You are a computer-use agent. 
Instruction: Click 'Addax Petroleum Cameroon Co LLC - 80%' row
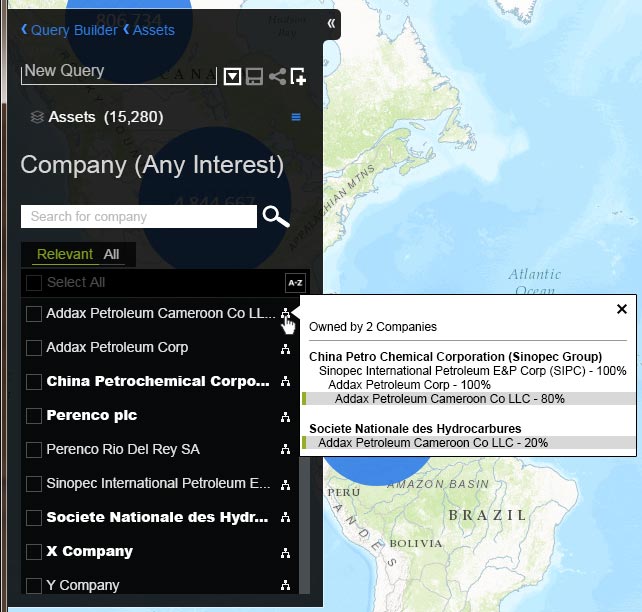tap(469, 399)
